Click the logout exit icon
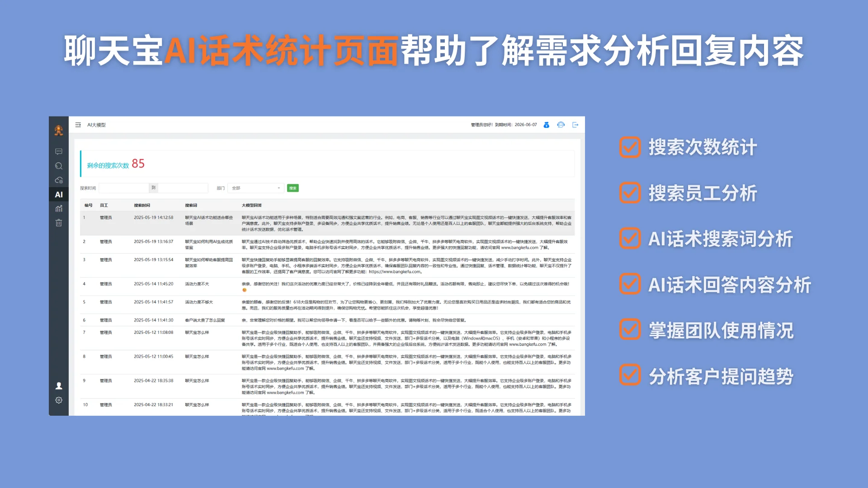 click(576, 125)
